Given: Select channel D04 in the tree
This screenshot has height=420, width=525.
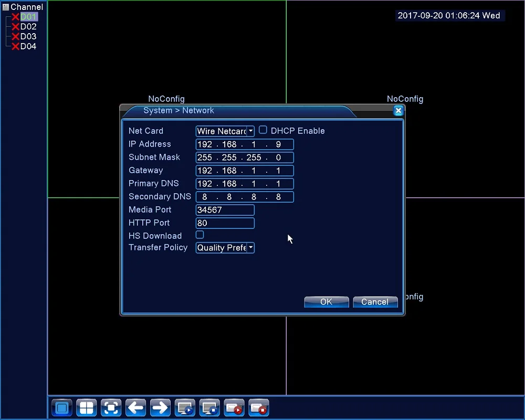Looking at the screenshot, I should click(x=28, y=46).
